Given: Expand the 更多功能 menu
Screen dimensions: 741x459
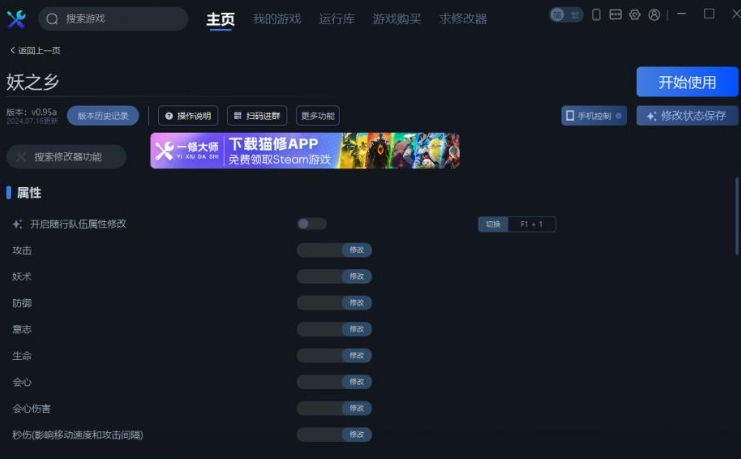Looking at the screenshot, I should point(318,116).
